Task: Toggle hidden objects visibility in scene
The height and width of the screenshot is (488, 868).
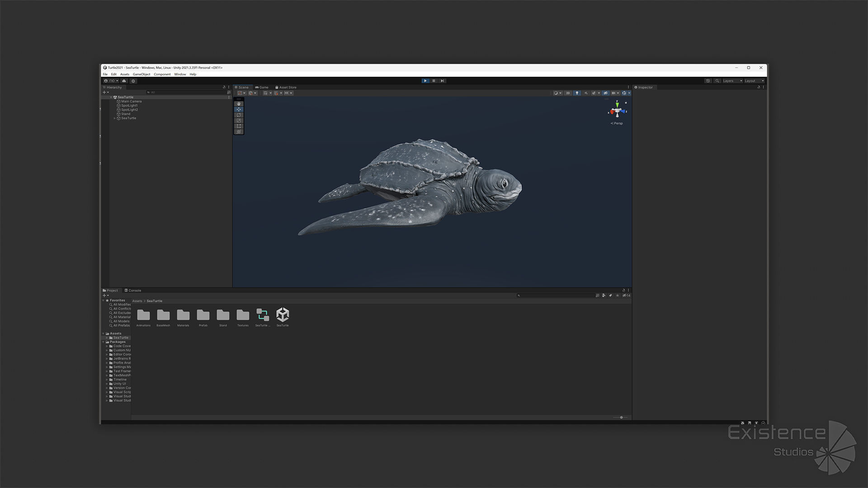Action: (x=605, y=93)
